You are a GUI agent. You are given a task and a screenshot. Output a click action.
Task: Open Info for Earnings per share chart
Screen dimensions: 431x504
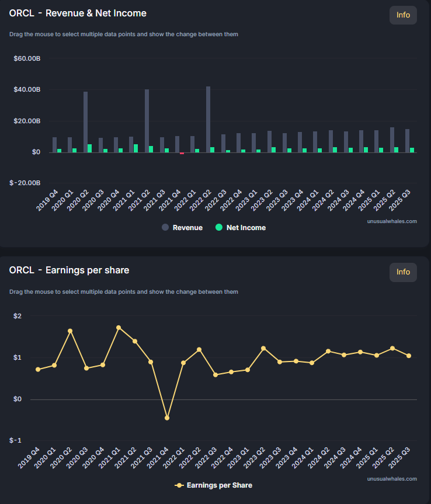click(403, 272)
